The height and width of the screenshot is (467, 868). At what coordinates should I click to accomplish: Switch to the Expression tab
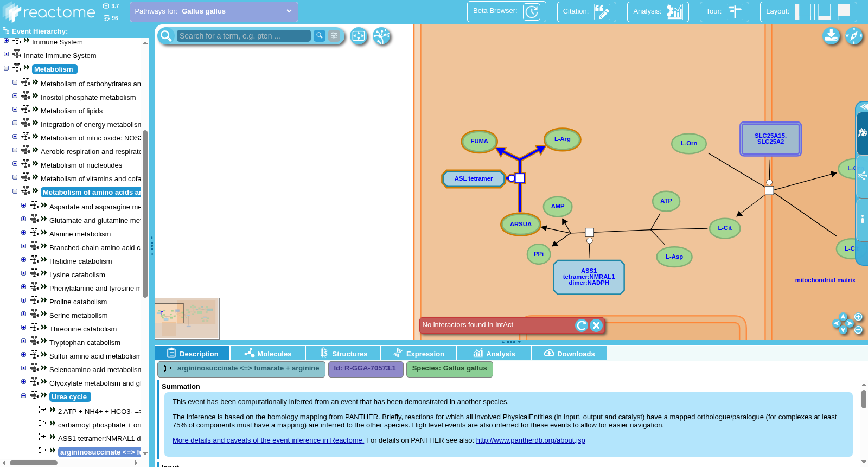click(x=418, y=353)
